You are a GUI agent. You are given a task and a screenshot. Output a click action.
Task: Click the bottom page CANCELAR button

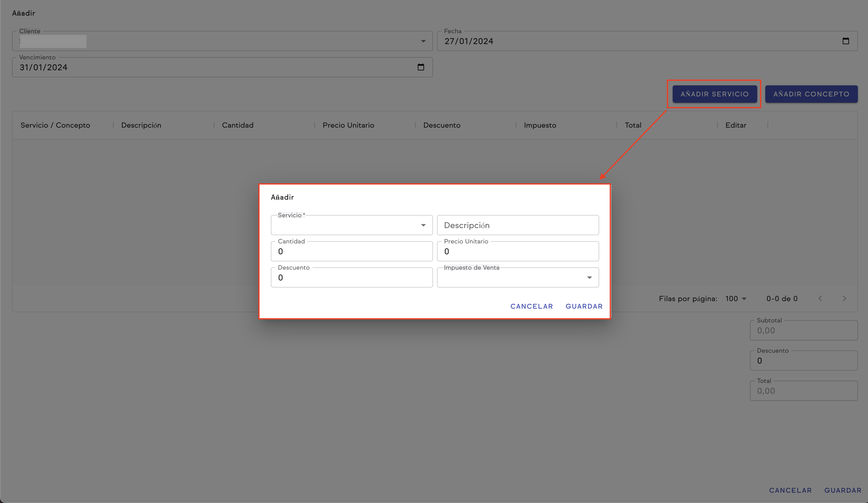click(x=790, y=490)
